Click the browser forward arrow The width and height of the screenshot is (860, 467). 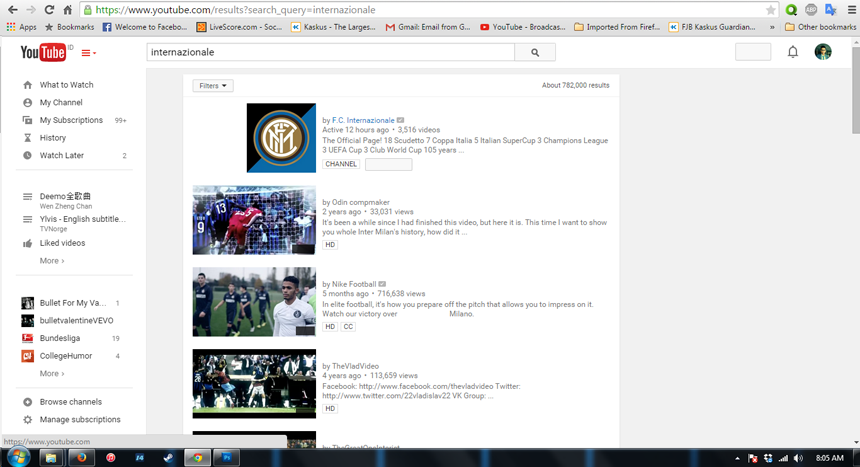pyautogui.click(x=31, y=10)
